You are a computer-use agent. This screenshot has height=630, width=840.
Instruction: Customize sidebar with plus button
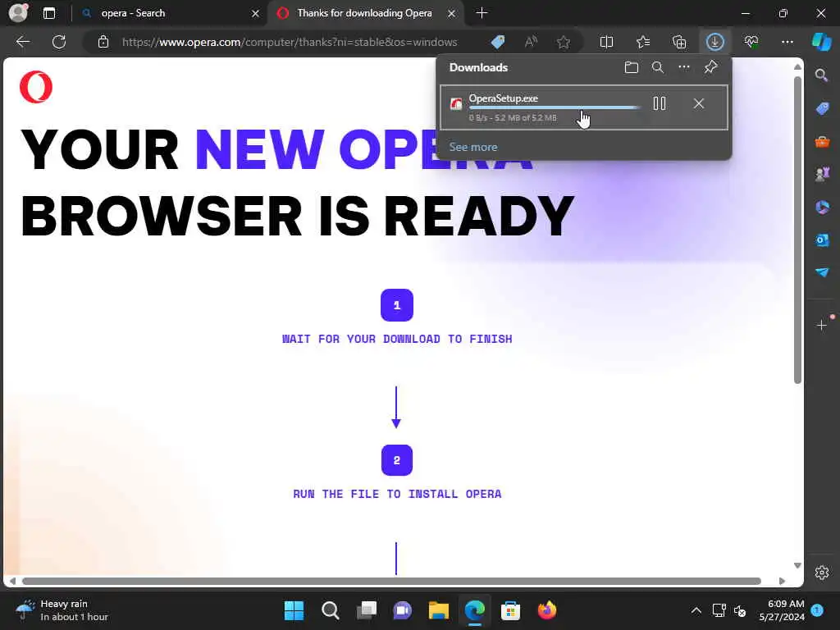(x=822, y=325)
